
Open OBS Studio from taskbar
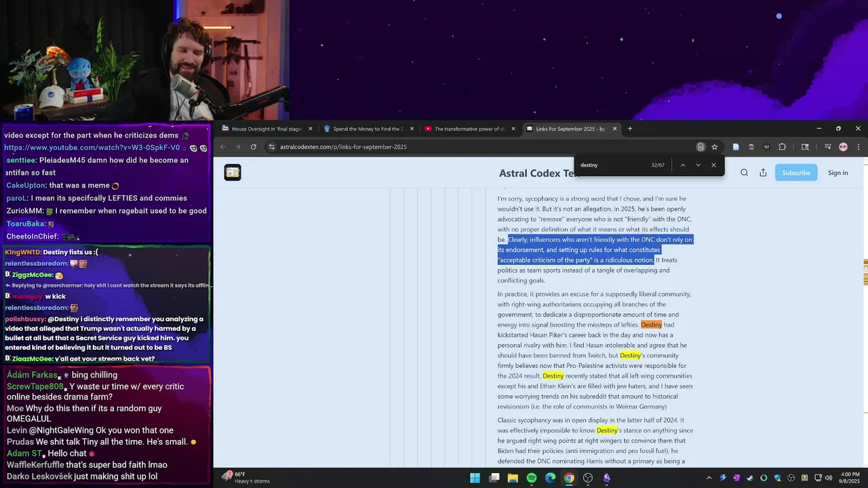tap(588, 478)
